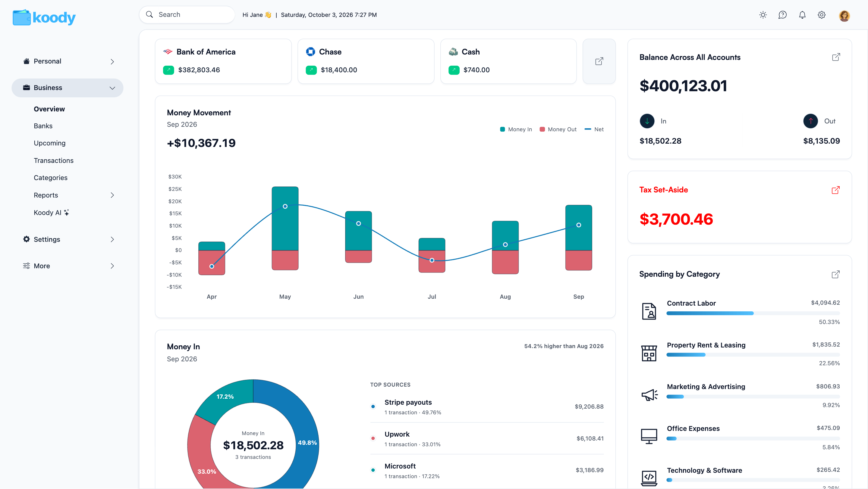The image size is (868, 489).
Task: Open Koody AI in the sidebar
Action: pyautogui.click(x=51, y=213)
